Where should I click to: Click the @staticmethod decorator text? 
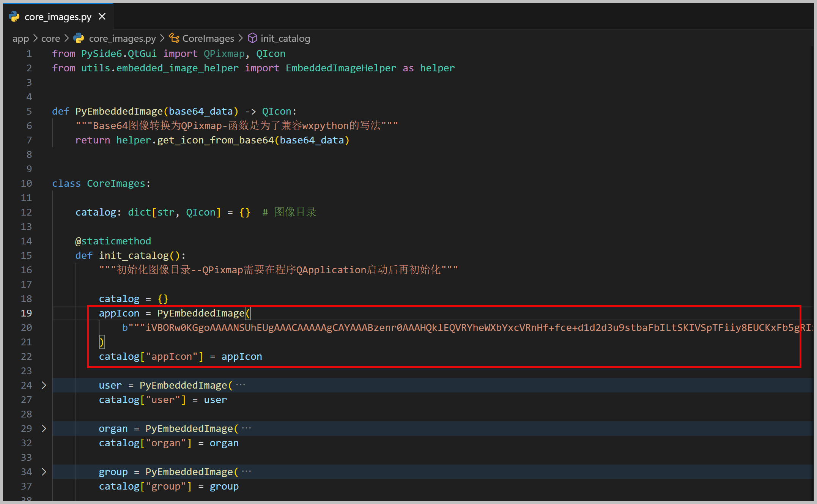tap(113, 241)
